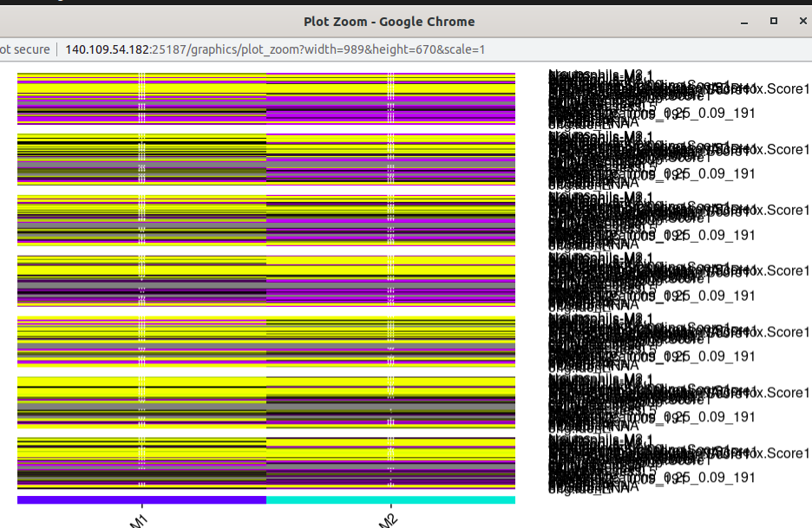Minimize the Plot Zoom window
The image size is (812, 528).
click(744, 22)
